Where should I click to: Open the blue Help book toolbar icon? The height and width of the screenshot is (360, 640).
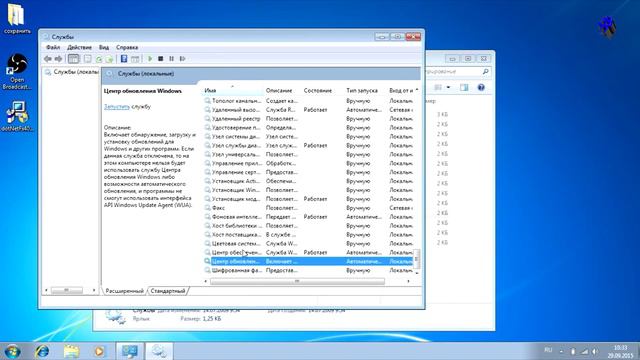[124, 59]
